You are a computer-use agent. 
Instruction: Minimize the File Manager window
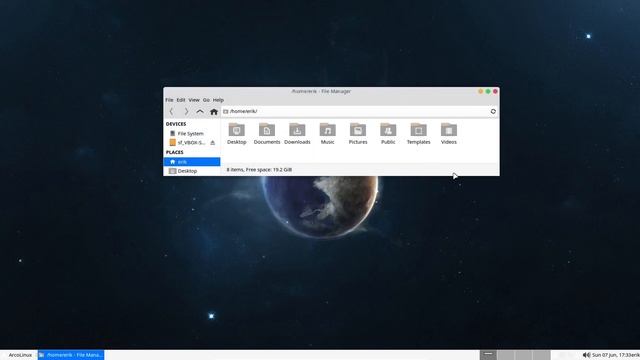[x=480, y=91]
